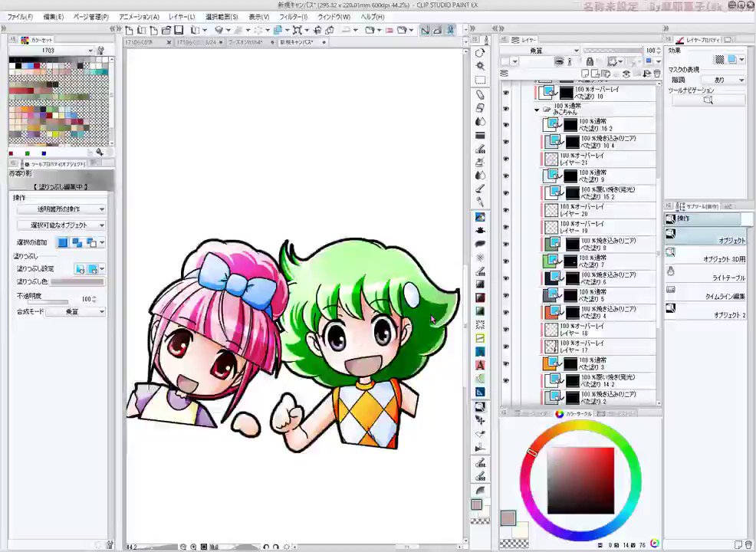The image size is (756, 552).
Task: Click the open file folder icon
Action: coord(166,31)
